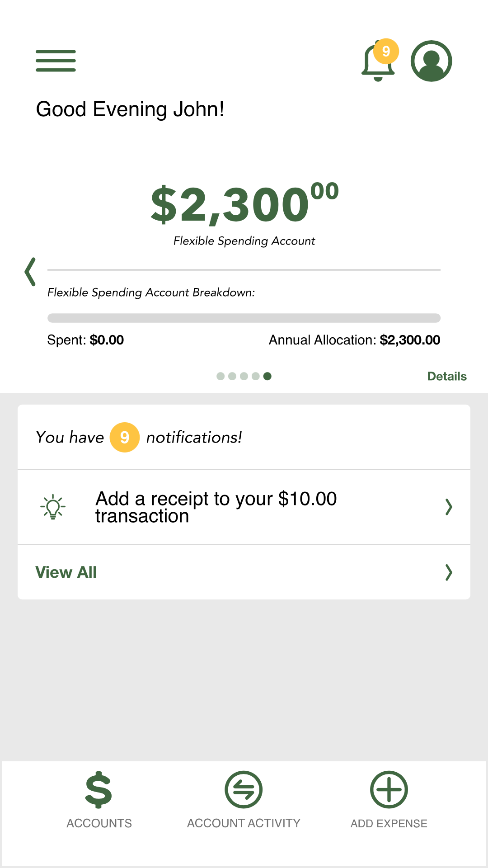The width and height of the screenshot is (488, 868).
Task: Tap the Account Activity transfer icon
Action: click(x=244, y=789)
